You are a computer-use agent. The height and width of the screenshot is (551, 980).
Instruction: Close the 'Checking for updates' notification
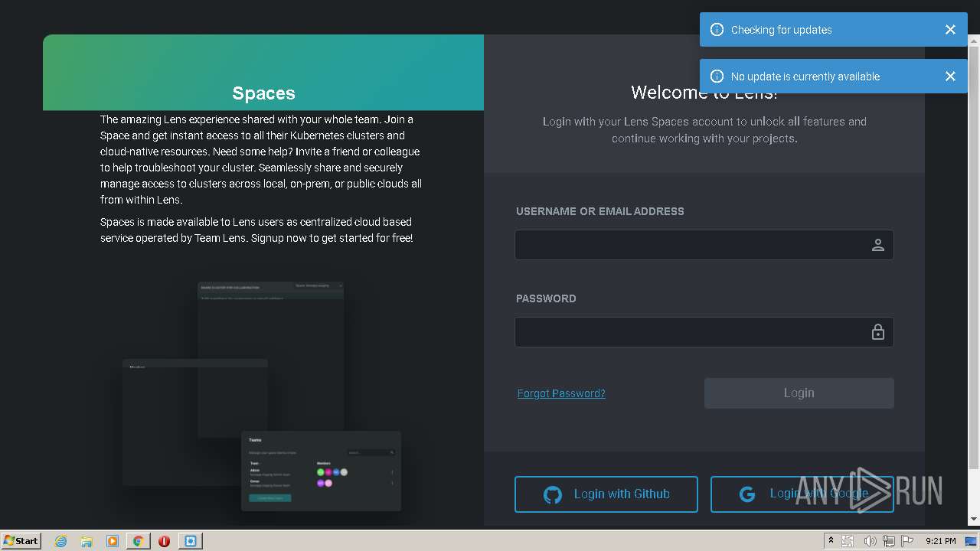point(950,30)
